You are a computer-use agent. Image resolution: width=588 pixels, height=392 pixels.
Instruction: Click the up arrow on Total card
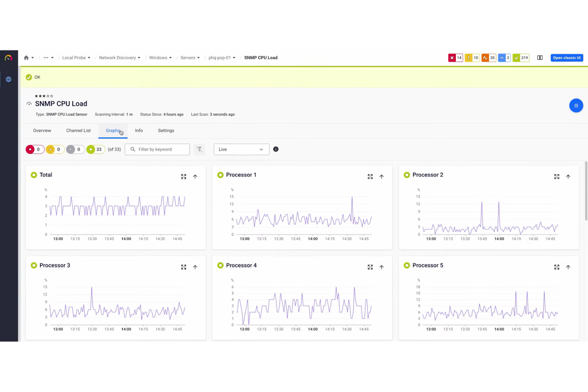(195, 177)
